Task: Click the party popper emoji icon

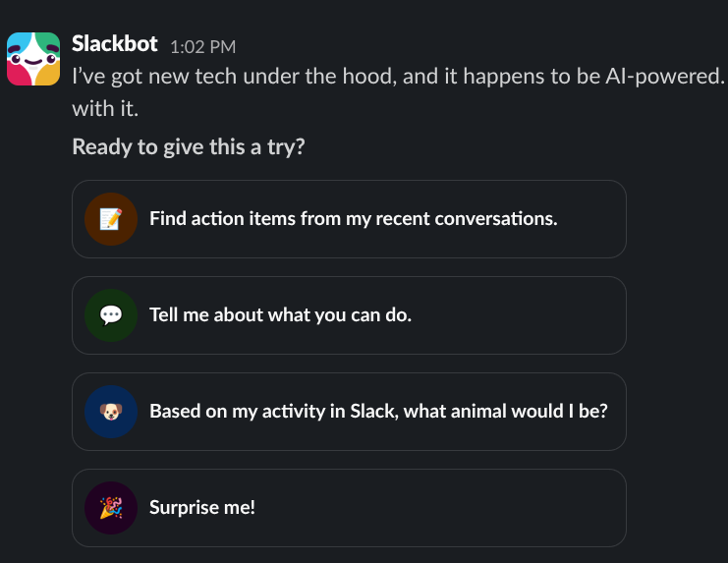Action: (111, 508)
